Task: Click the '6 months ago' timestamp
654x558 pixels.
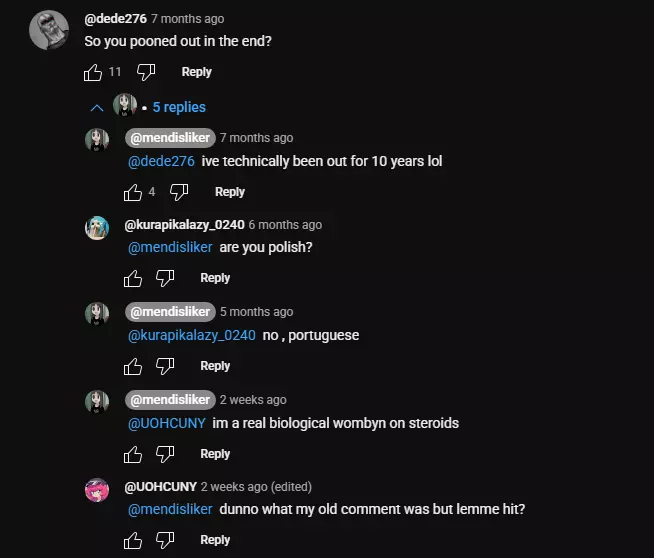Action: click(x=285, y=225)
